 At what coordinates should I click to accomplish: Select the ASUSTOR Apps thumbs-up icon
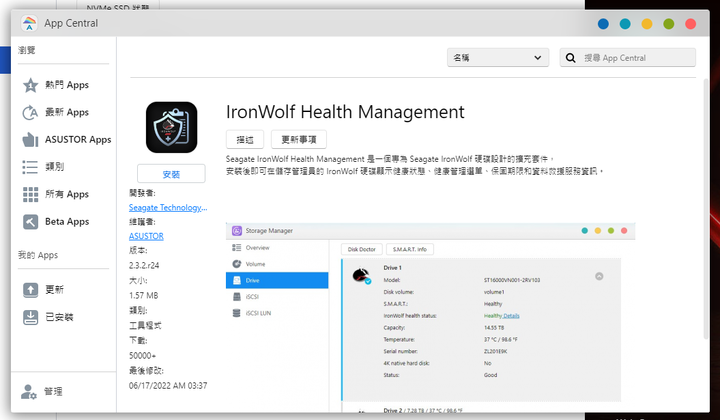(30, 140)
